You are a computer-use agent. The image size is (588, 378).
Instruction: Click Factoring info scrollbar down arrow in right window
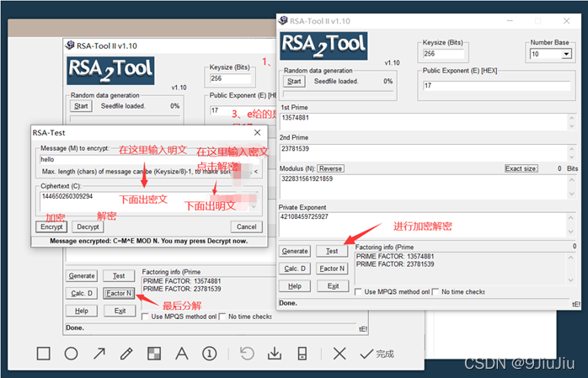click(x=570, y=280)
